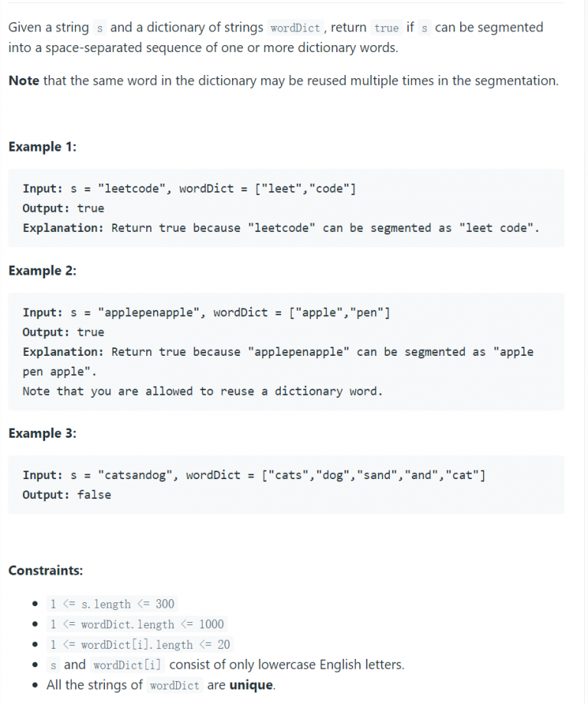
Task: Click the Example 1 input line with "leetcode"
Action: (189, 188)
